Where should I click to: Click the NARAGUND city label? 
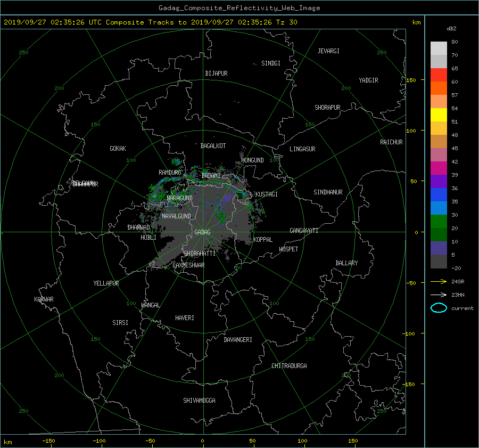tap(180, 198)
